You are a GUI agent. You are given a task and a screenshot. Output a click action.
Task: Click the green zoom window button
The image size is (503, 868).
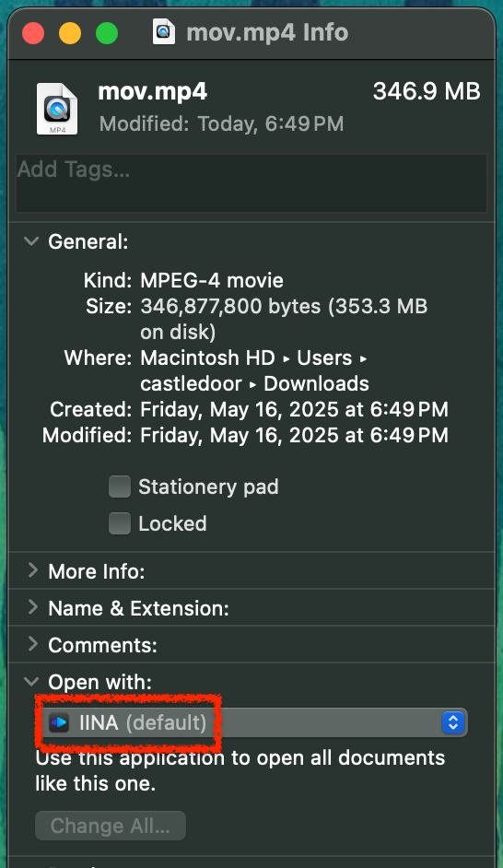[107, 33]
